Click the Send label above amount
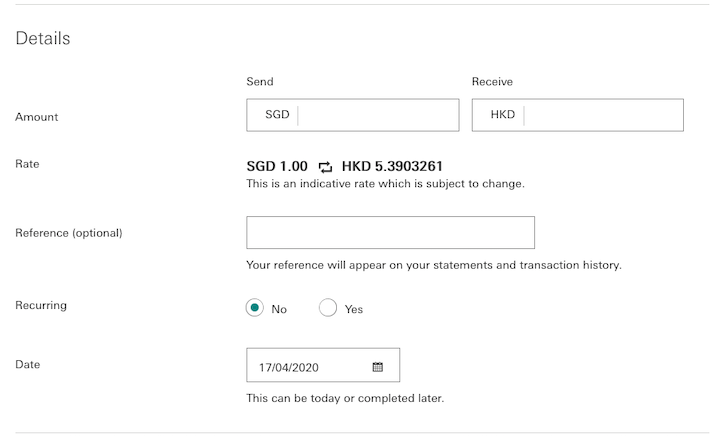Screen dimensions: 725x447 click(260, 82)
